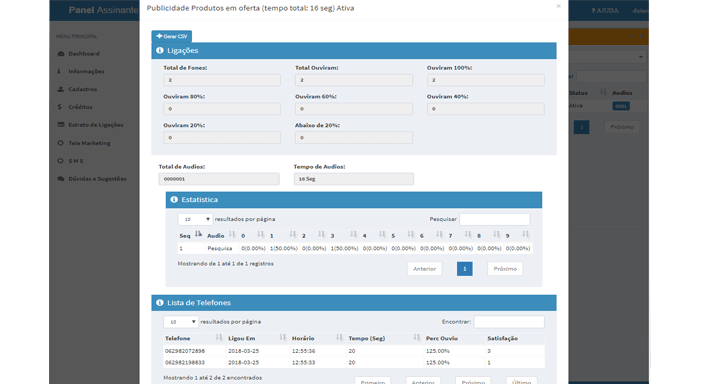
Task: Open Cadastros in the sidebar
Action: coord(82,89)
